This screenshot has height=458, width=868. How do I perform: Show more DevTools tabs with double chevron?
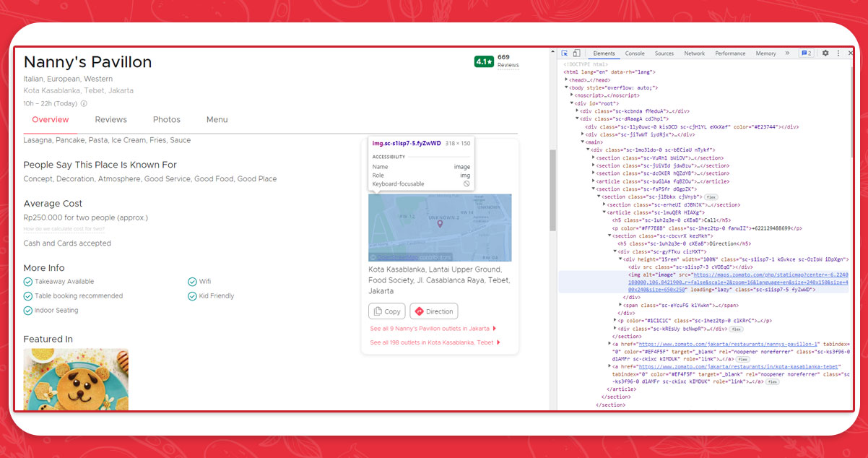pyautogui.click(x=786, y=53)
